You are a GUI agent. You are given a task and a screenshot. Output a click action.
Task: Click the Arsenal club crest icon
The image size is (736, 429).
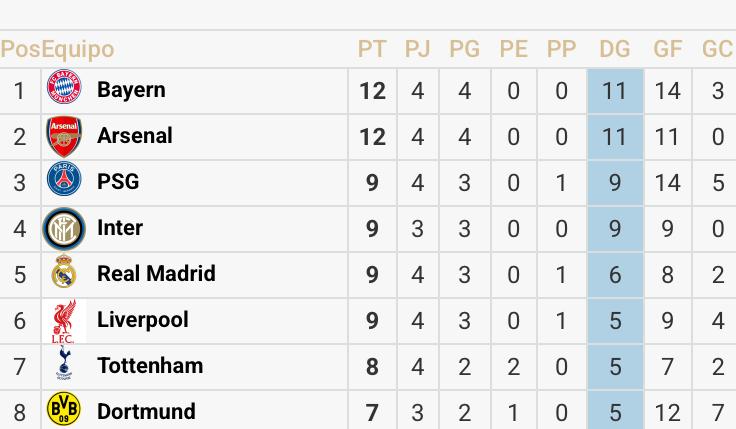[64, 136]
